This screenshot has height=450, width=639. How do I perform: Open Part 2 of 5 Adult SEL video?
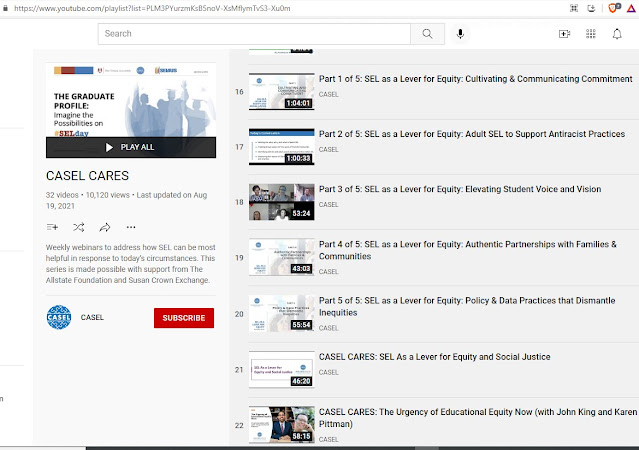(x=472, y=134)
